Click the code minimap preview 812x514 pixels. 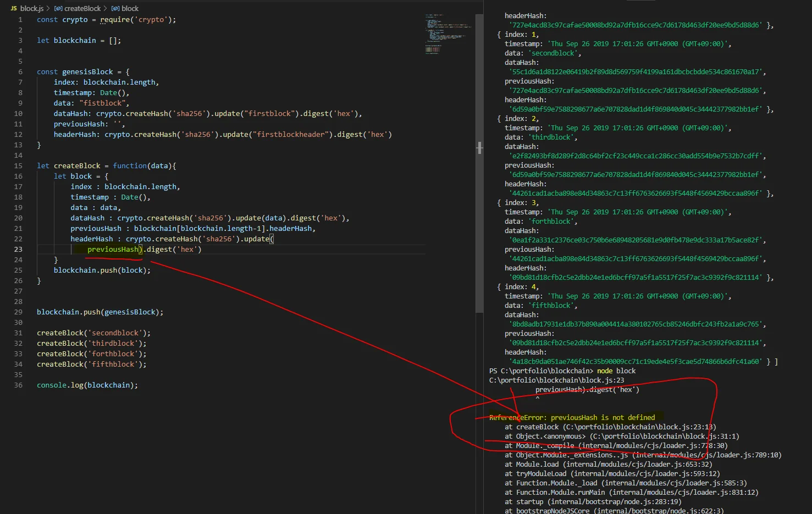coord(448,34)
